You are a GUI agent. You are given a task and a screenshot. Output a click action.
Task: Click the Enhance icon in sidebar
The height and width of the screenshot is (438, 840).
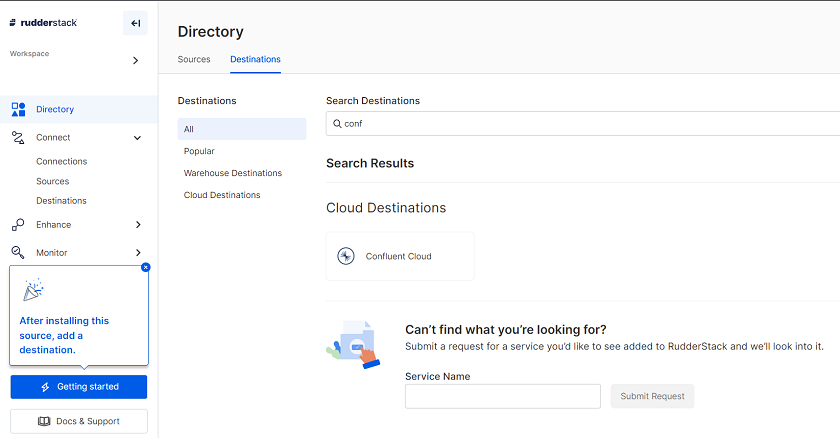(x=18, y=225)
